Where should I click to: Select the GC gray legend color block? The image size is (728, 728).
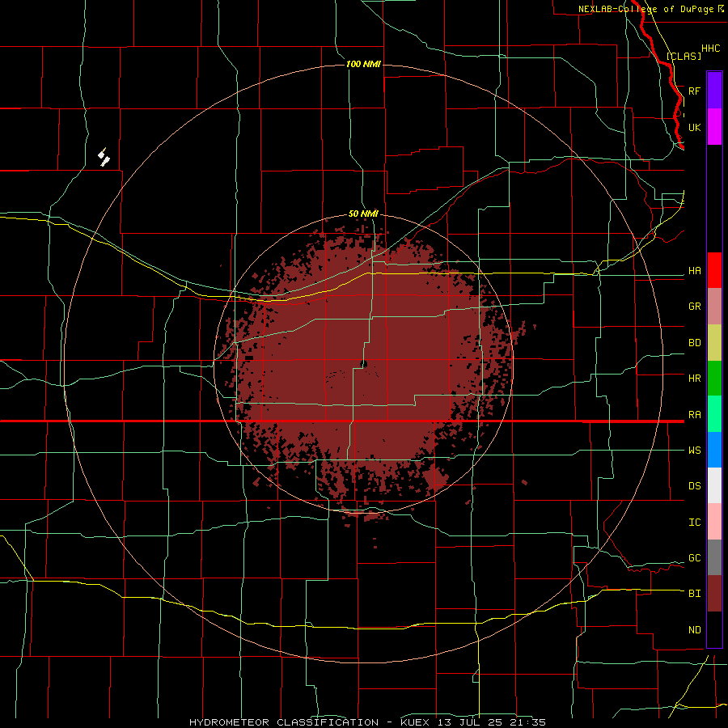pos(714,557)
